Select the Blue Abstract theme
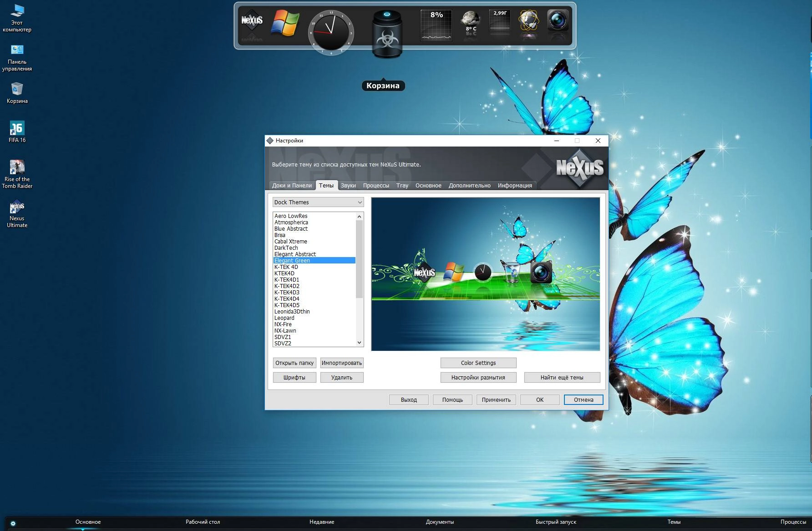Viewport: 812px width, 531px height. (314, 229)
